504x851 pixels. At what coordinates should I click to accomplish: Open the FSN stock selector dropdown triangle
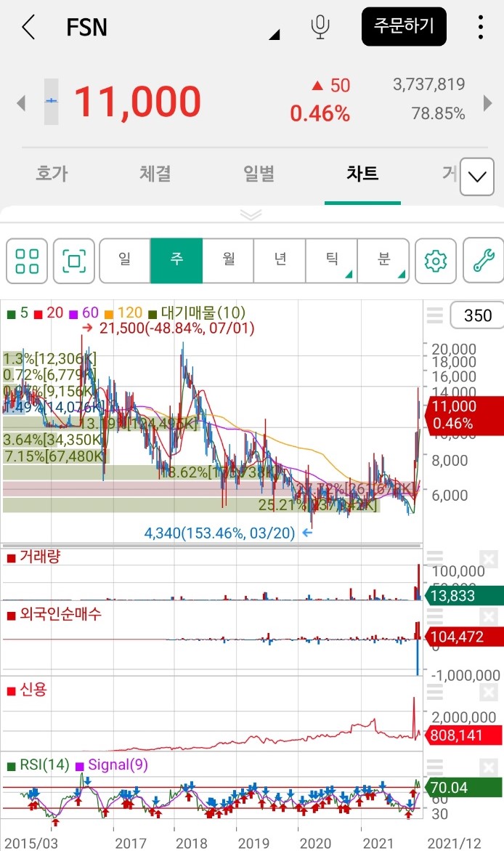coord(275,36)
